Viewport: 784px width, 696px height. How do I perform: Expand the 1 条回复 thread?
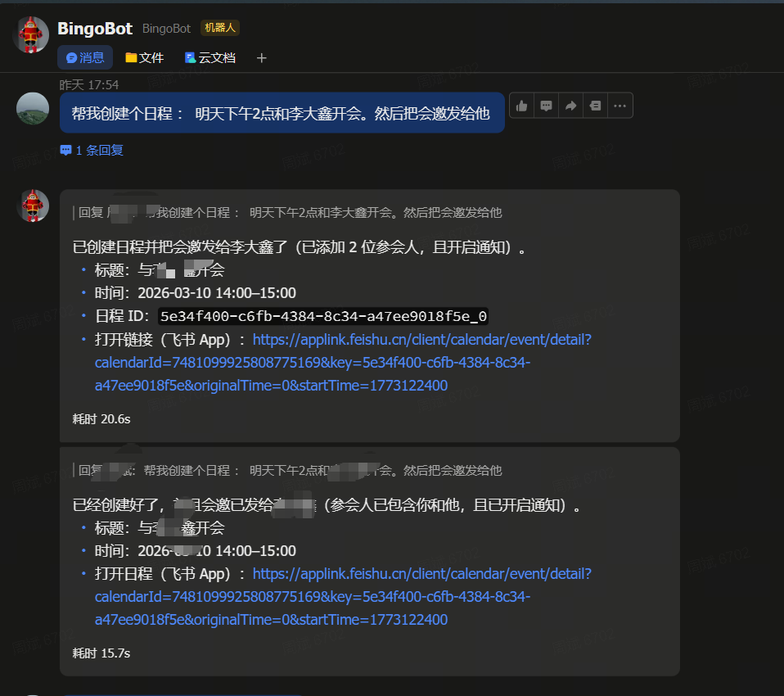(92, 151)
